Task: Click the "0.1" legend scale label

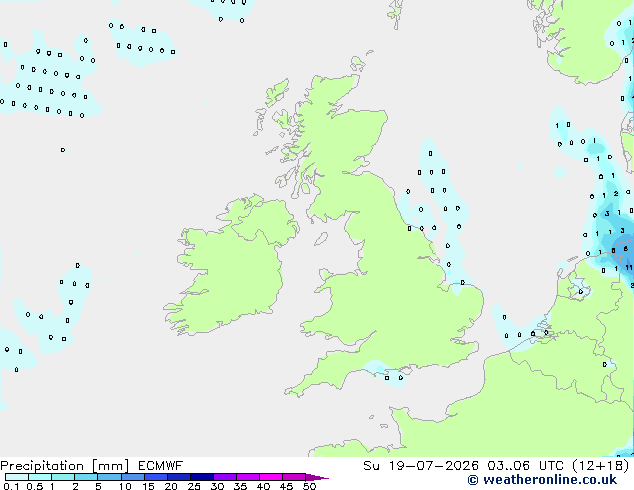Action: 11,486
